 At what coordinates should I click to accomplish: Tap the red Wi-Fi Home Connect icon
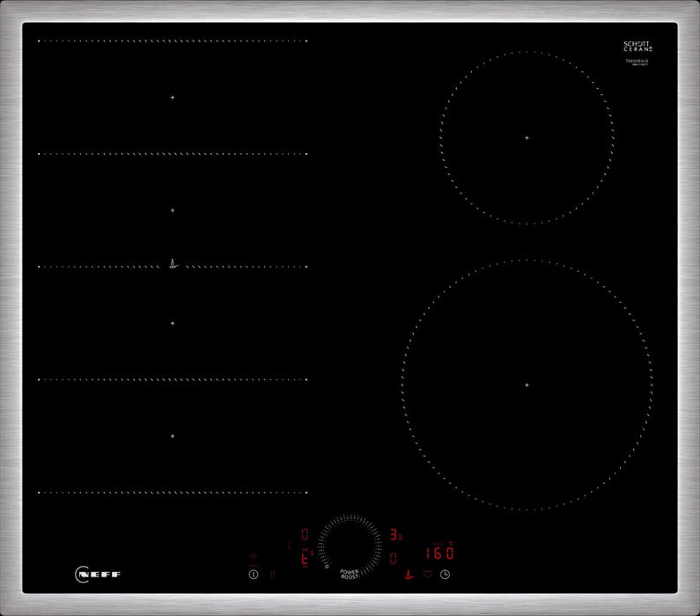[254, 557]
